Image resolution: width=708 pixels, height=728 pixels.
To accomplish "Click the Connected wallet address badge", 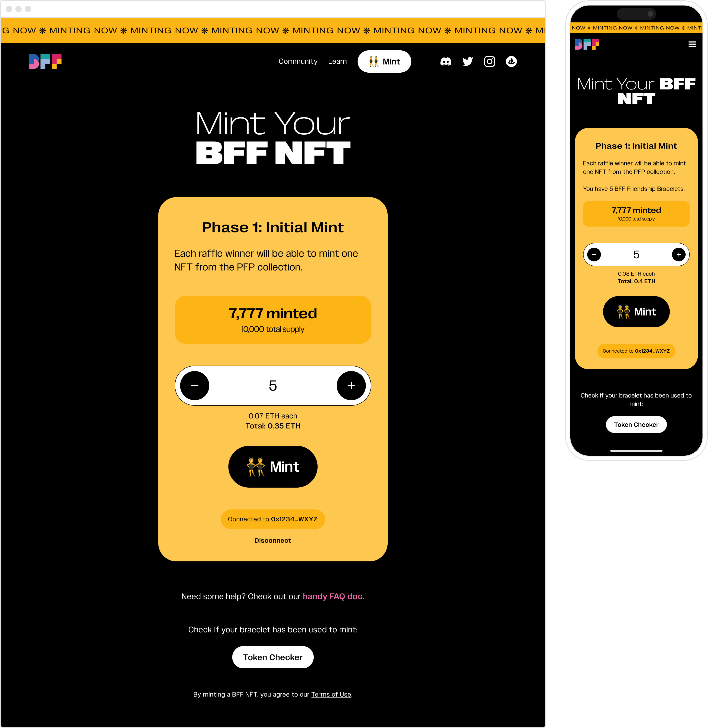I will pos(273,519).
